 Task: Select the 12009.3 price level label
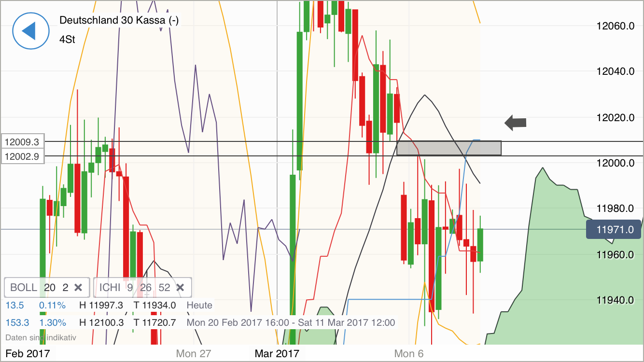coord(22,141)
